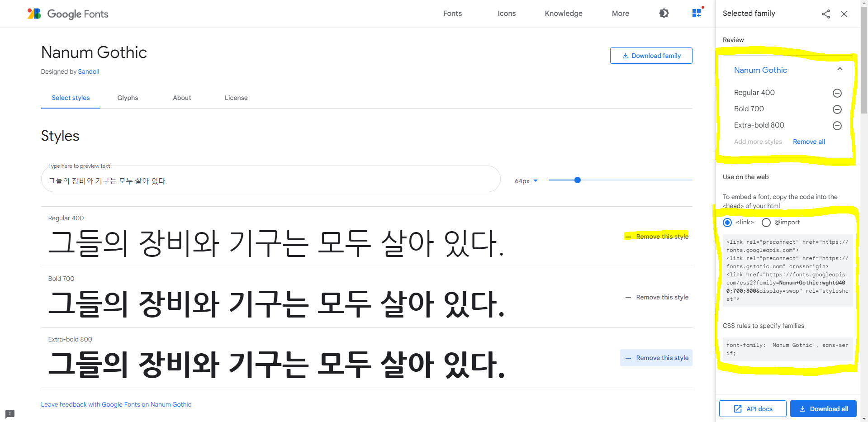
Task: Click the Sandoll designer link
Action: pos(88,71)
